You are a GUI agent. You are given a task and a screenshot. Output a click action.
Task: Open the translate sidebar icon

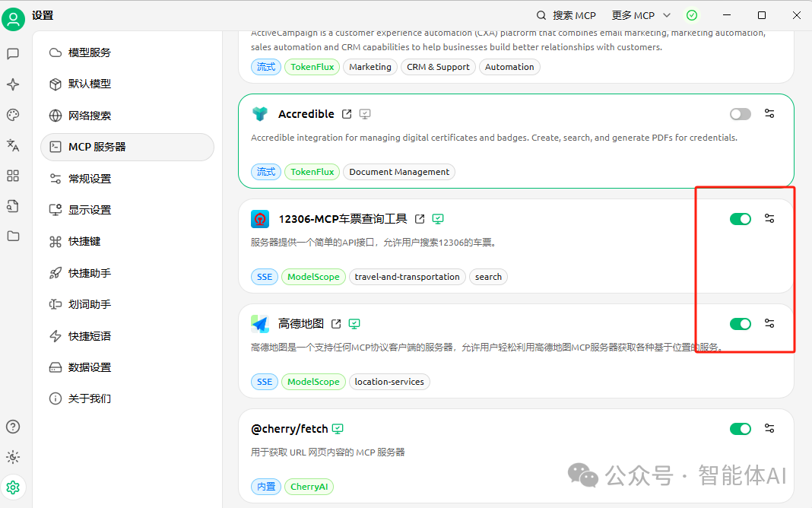(13, 145)
